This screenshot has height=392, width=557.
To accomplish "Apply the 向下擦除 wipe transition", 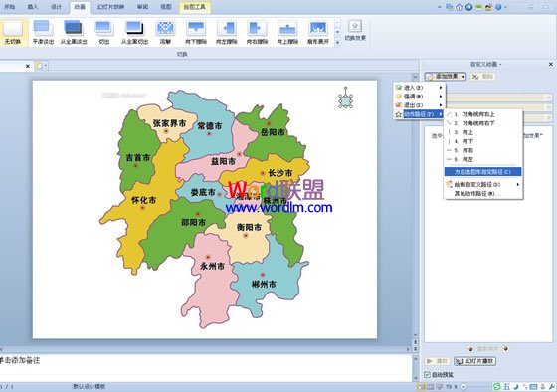I will point(196,33).
